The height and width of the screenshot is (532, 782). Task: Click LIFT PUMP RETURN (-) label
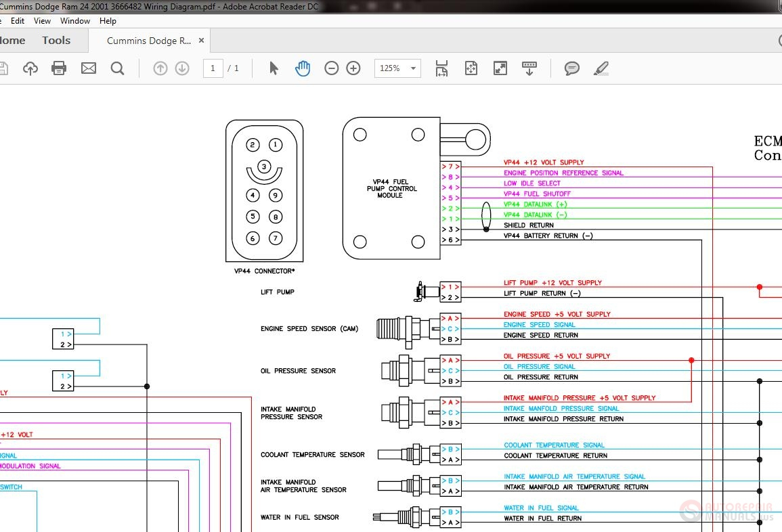pos(542,294)
